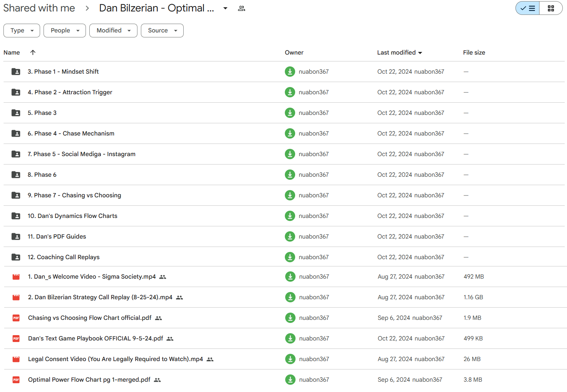Viewport: 567px width, 392px height.
Task: Select '12. Coaching Call Replays' folder name
Action: click(63, 257)
